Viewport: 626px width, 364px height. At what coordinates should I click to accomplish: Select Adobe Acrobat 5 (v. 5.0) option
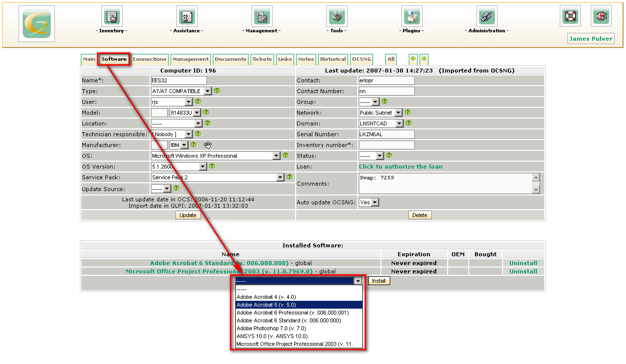click(299, 305)
